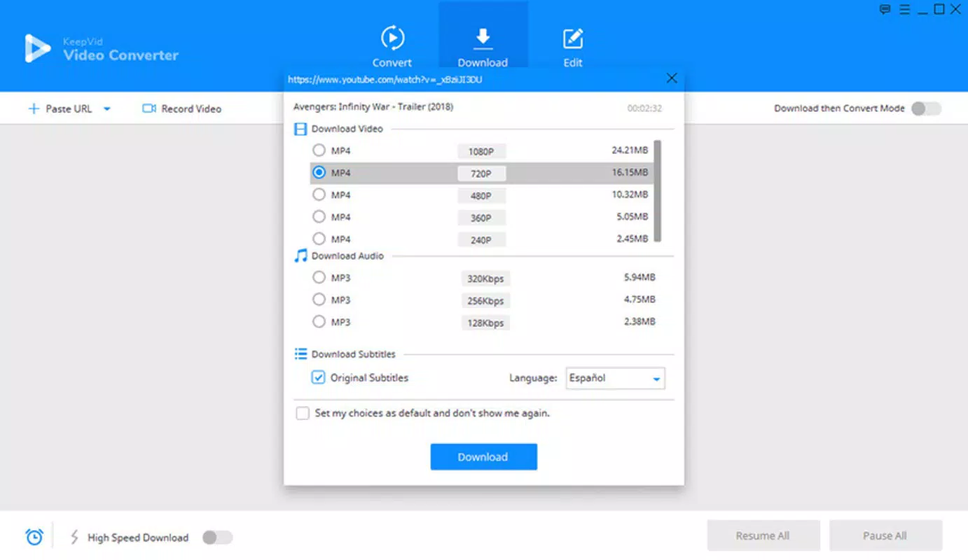Select MP3 128Kbps radio button
Viewport: 968px width, 560px height.
[319, 322]
